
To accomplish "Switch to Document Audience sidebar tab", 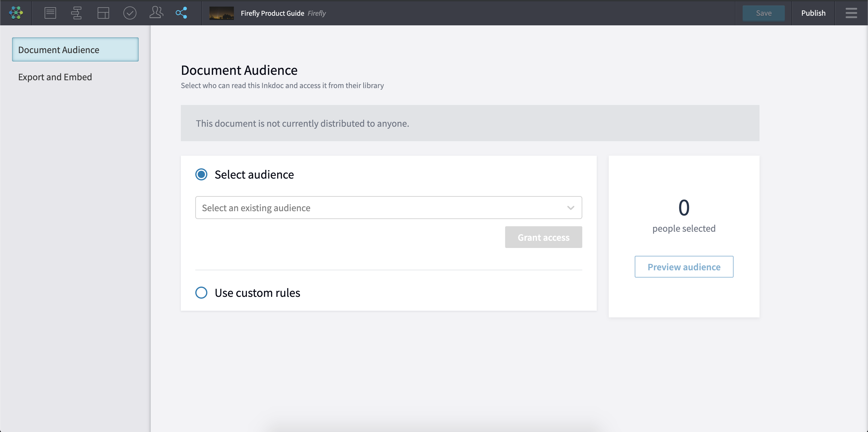I will pyautogui.click(x=75, y=49).
